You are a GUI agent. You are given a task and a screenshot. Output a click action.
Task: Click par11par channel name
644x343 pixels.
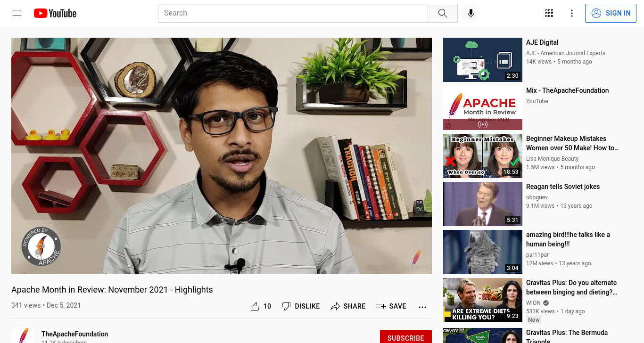pyautogui.click(x=537, y=255)
